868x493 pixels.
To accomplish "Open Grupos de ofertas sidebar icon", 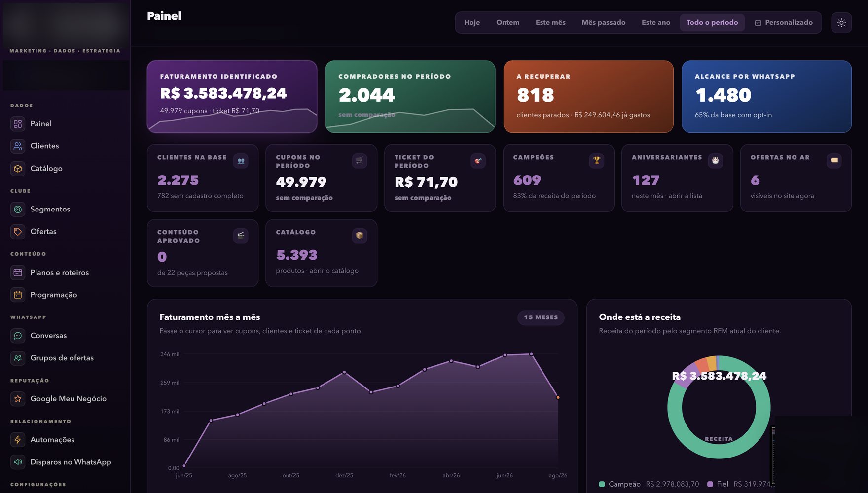I will (18, 358).
